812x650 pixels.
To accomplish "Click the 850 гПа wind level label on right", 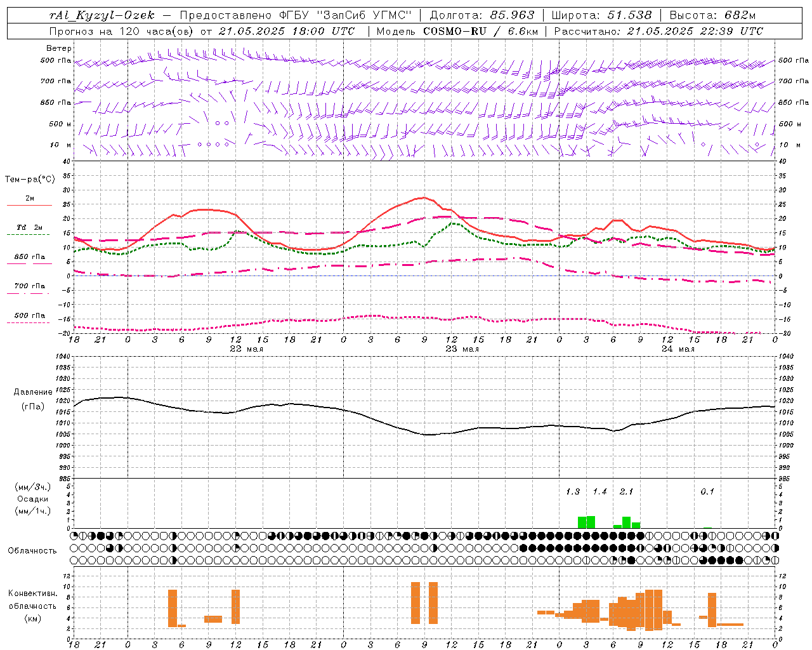I will coord(794,102).
